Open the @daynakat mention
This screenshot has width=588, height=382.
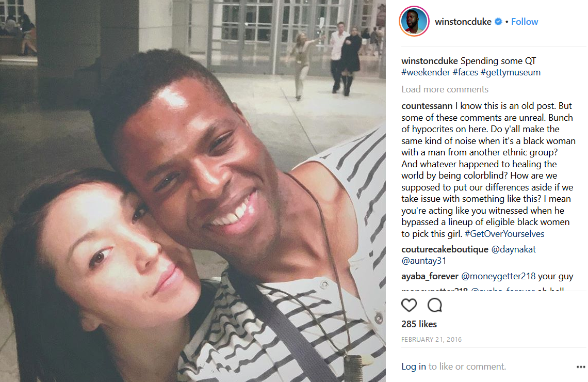[x=513, y=249]
